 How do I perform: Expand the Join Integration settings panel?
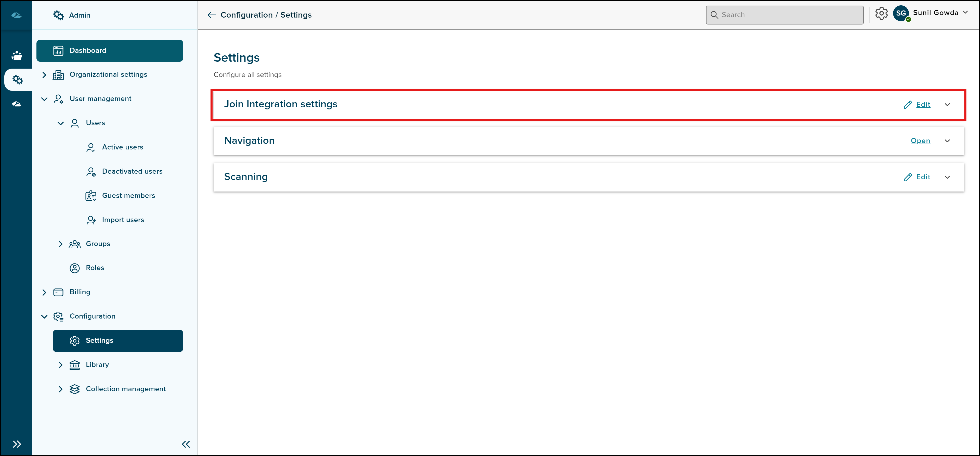point(947,104)
